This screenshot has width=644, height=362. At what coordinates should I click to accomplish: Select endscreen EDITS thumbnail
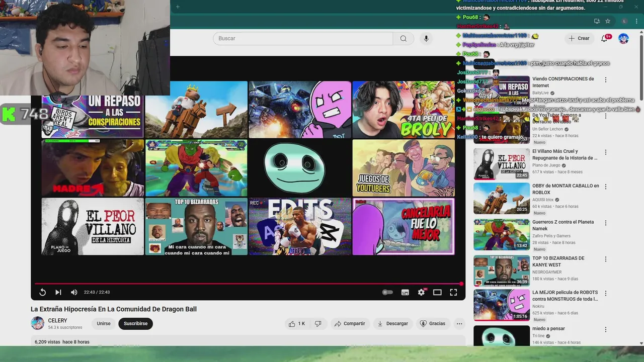pyautogui.click(x=300, y=226)
